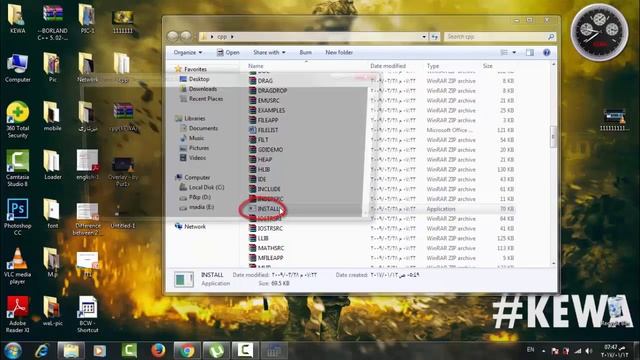Image resolution: width=640 pixels, height=360 pixels.
Task: Open the Organize dropdown menu
Action: (x=187, y=52)
